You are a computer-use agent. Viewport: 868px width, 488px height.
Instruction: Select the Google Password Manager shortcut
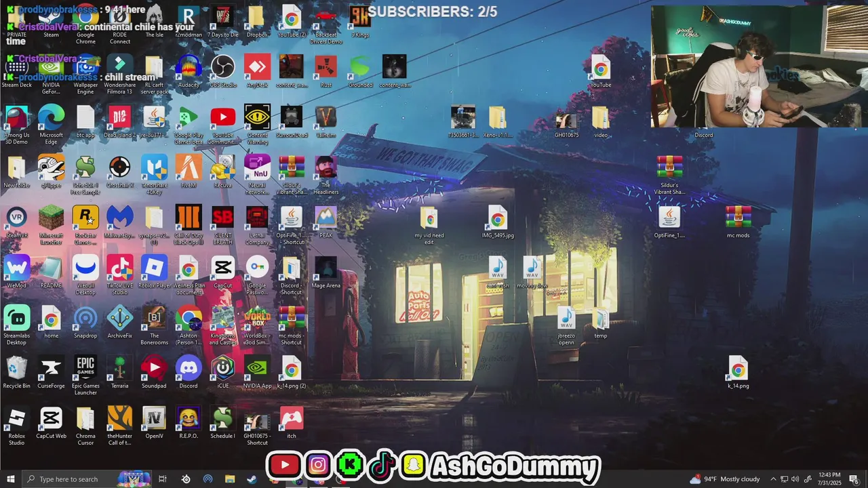tap(257, 276)
